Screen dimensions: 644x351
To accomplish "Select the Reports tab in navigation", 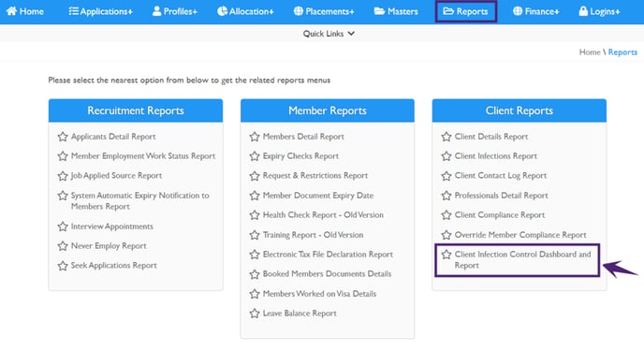I will tap(466, 11).
